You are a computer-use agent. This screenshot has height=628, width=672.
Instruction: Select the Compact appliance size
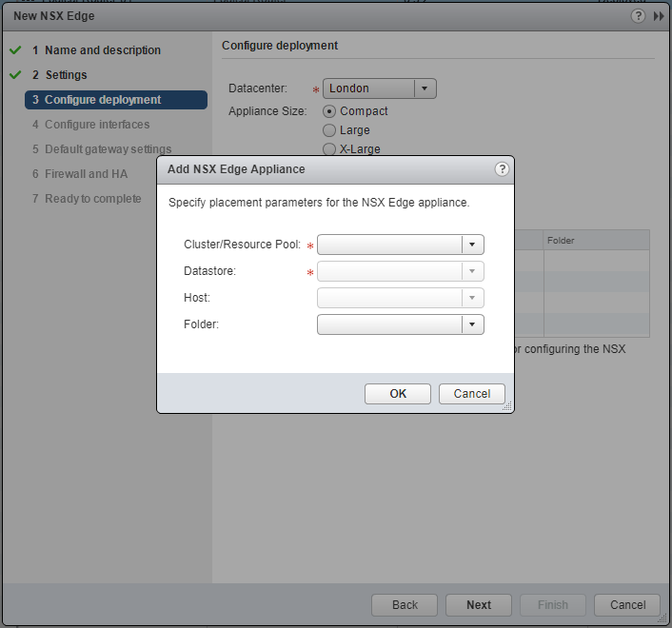tap(330, 111)
